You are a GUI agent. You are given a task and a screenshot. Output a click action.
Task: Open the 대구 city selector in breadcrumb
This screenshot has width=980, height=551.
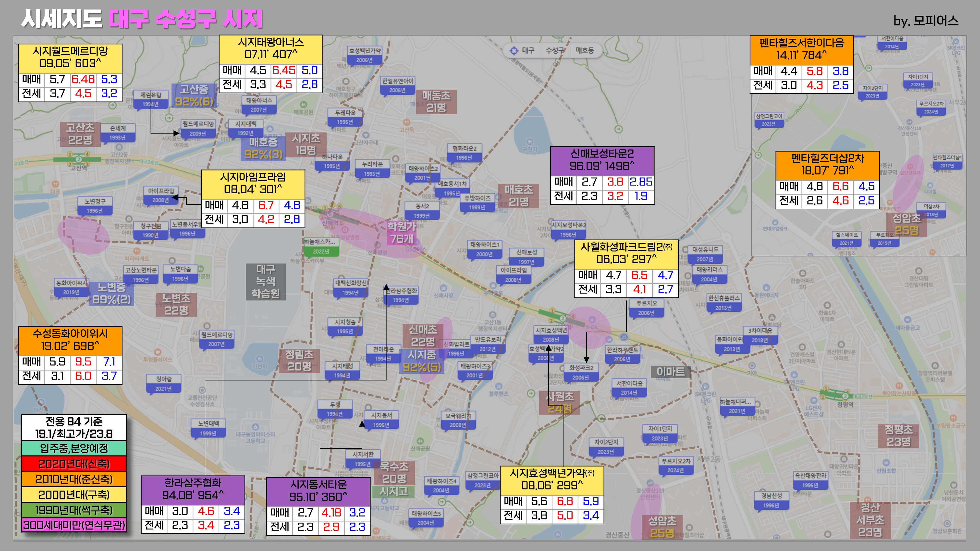coord(528,51)
